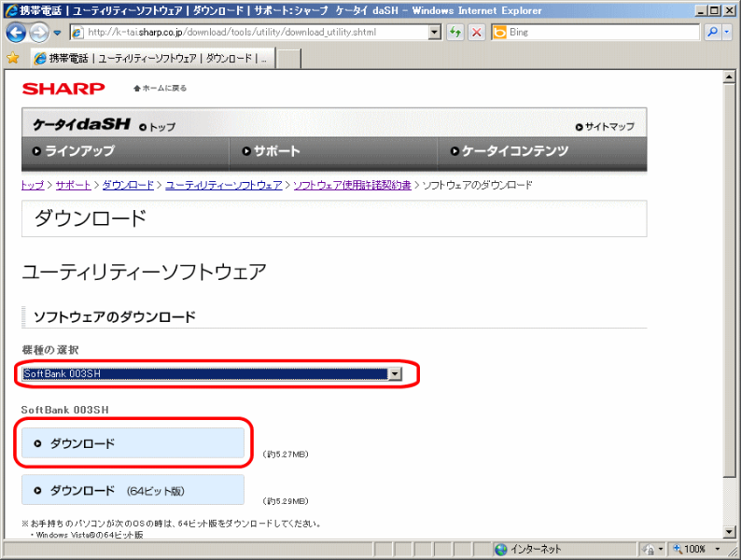Screen dimensions: 741x560
Task: Open the SoftBank 003SH model dropdown
Action: 212,374
